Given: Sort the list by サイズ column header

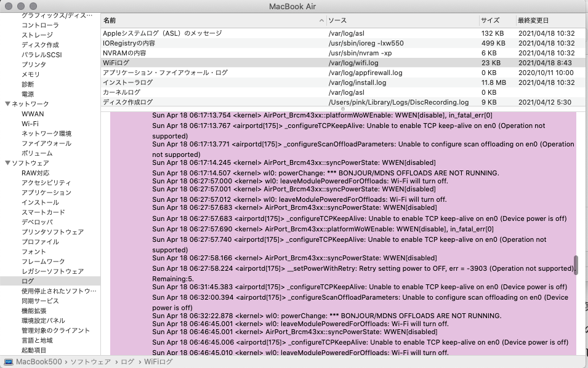Looking at the screenshot, I should pos(490,21).
